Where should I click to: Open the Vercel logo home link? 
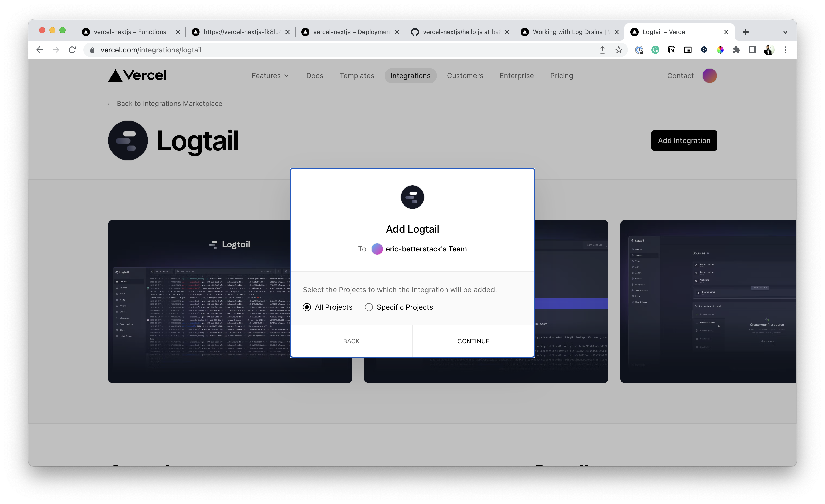point(137,76)
